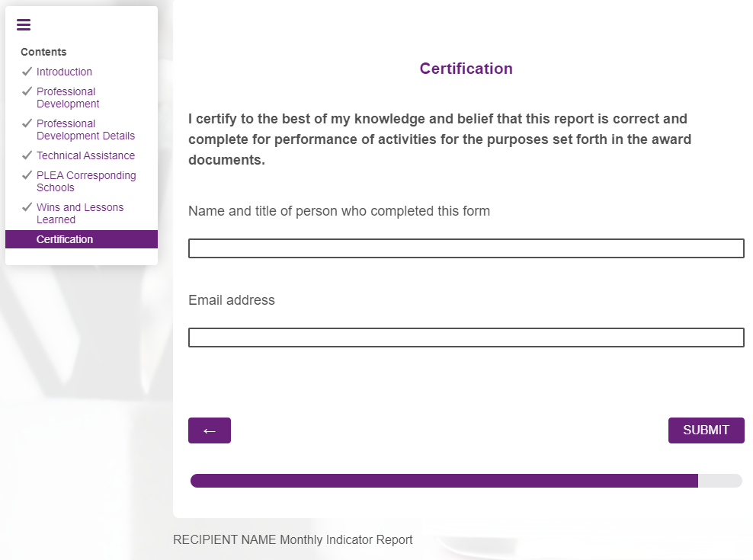Open the hamburger menu icon

point(24,25)
